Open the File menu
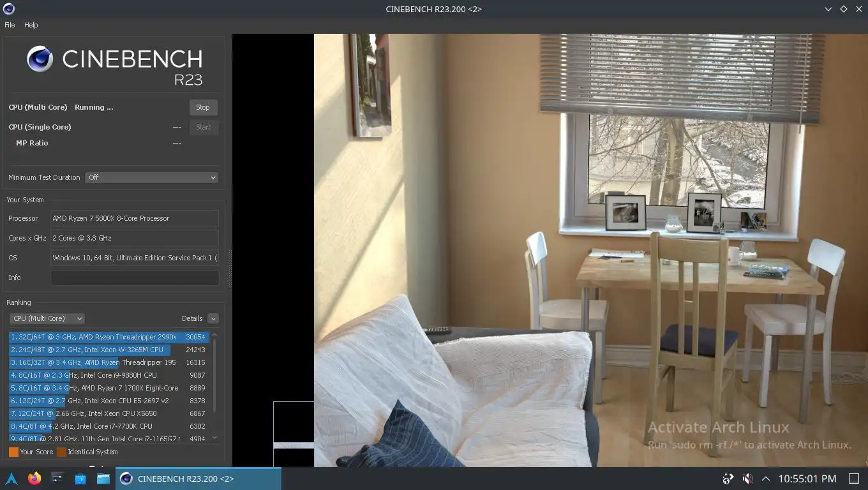Viewport: 868px width, 490px height. [10, 25]
